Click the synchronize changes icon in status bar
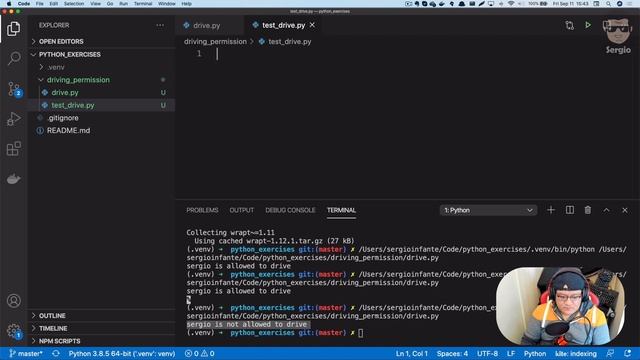This screenshot has width=640, height=360. [56, 353]
